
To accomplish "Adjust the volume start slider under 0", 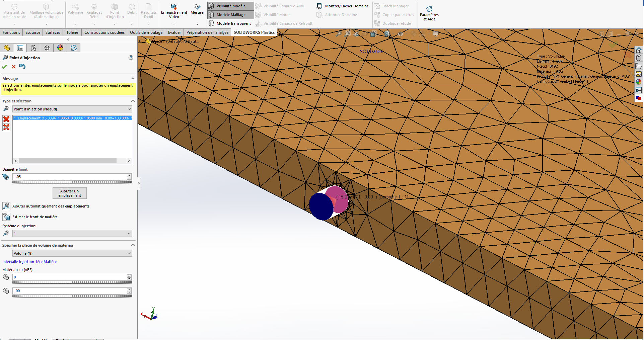I will point(72,282).
